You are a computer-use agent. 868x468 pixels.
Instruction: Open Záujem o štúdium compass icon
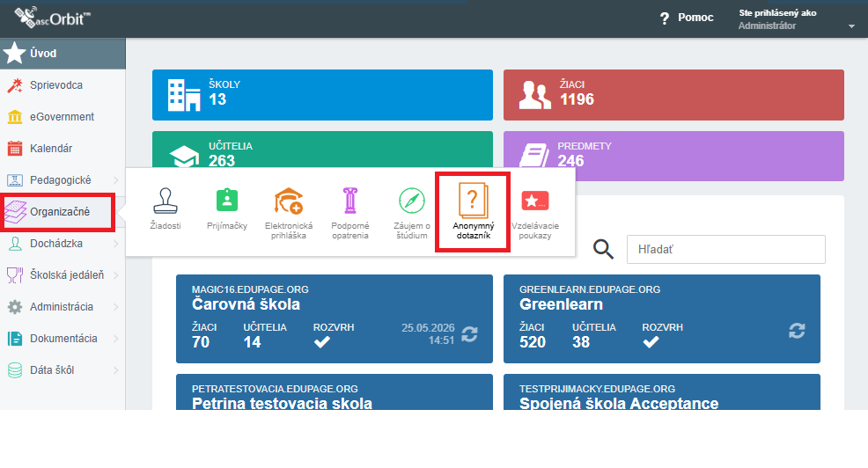click(x=412, y=201)
